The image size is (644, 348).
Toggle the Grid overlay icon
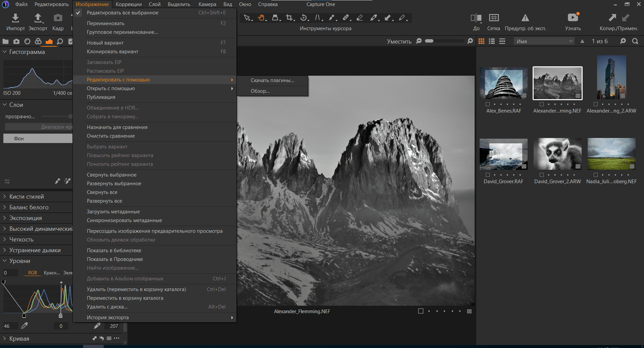pos(493,18)
